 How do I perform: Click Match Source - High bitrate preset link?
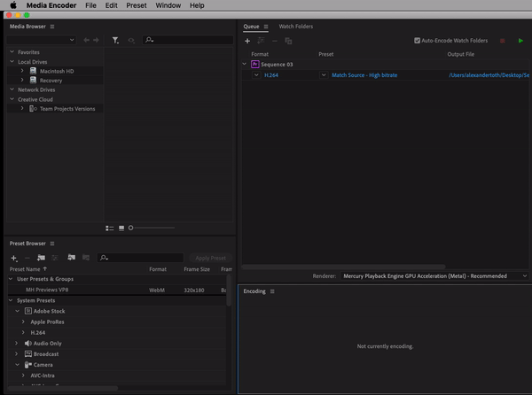click(x=364, y=75)
